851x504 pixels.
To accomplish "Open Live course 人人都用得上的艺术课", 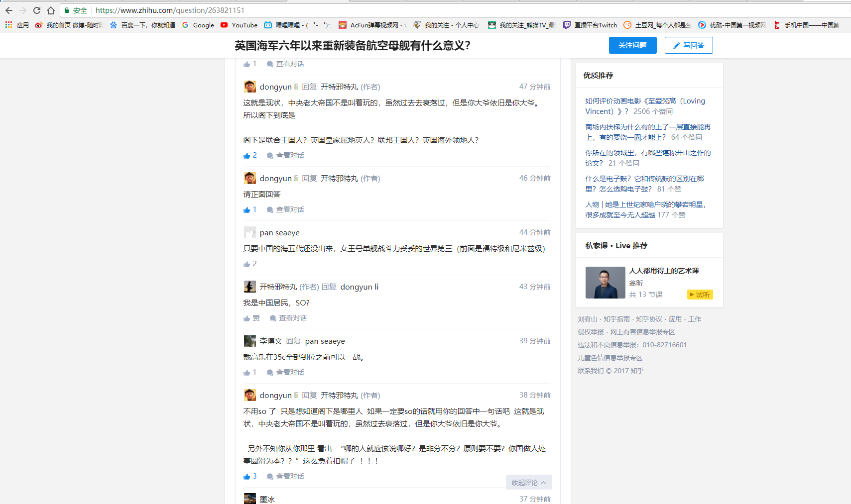I will [664, 271].
